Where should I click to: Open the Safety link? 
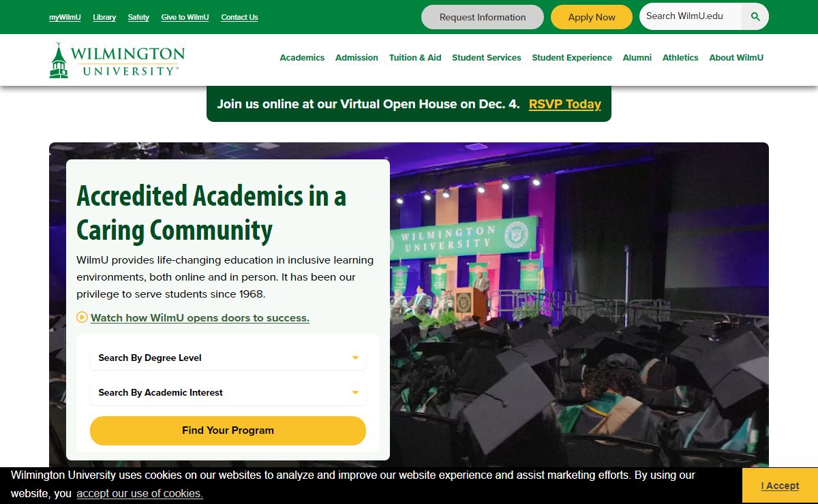(138, 17)
